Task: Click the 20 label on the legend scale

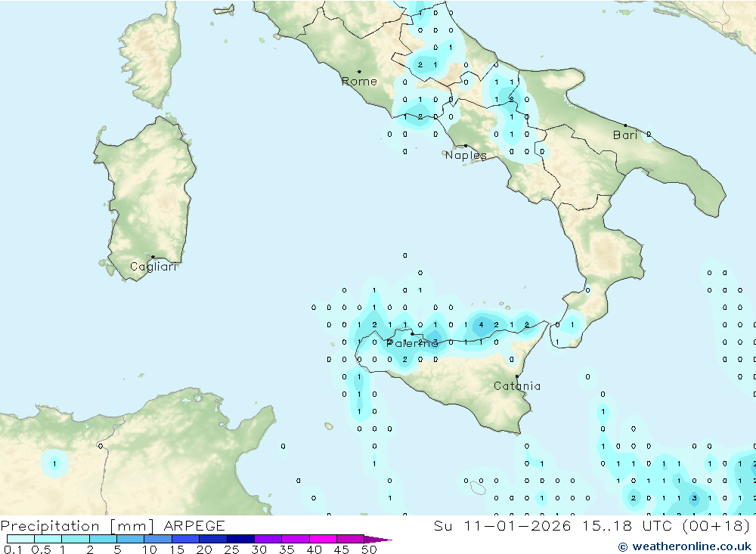Action: [x=204, y=549]
